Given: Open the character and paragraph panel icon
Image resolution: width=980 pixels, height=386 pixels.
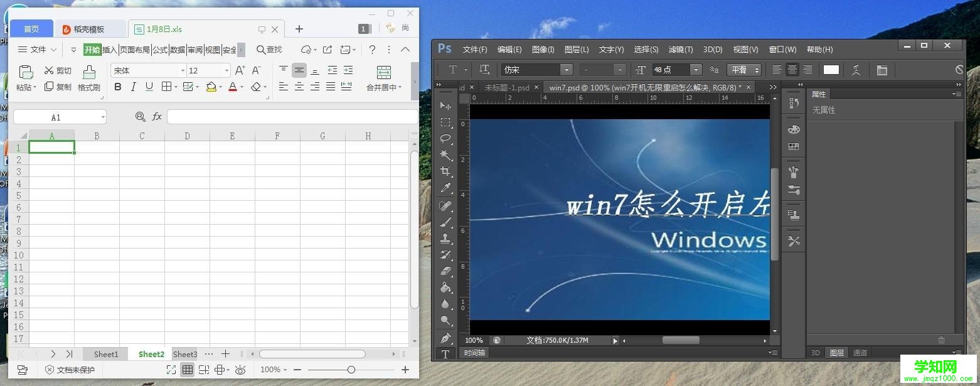Looking at the screenshot, I should coord(881,70).
